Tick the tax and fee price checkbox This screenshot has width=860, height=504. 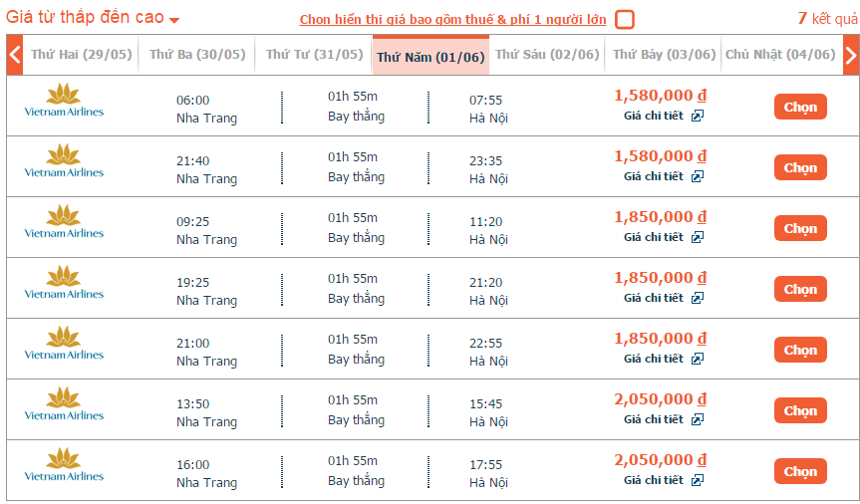coord(624,20)
